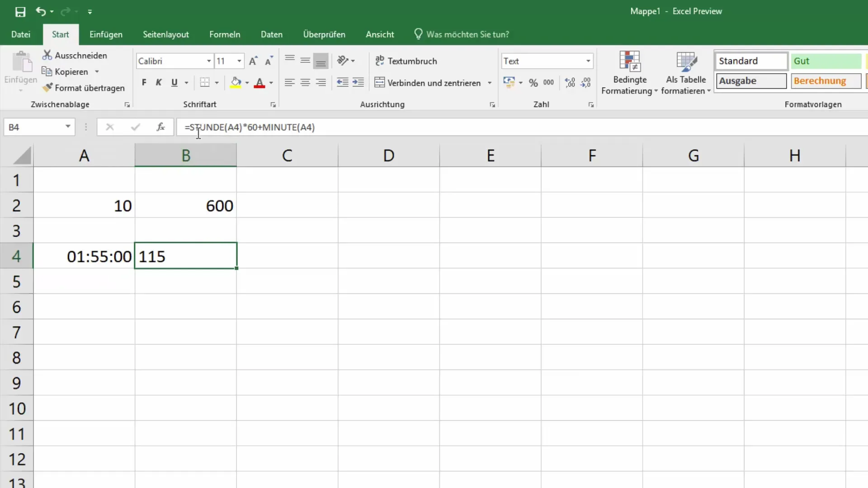The height and width of the screenshot is (488, 868).
Task: Toggle the Ansicht ribbon tab
Action: coord(380,34)
